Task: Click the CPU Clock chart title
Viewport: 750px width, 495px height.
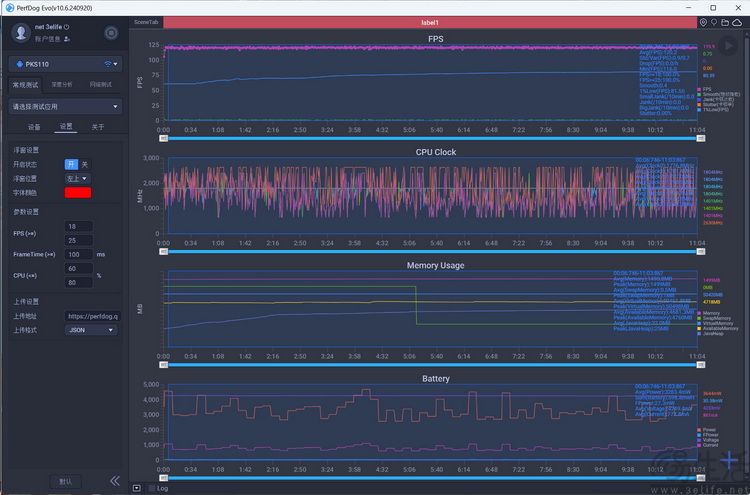Action: (x=435, y=152)
